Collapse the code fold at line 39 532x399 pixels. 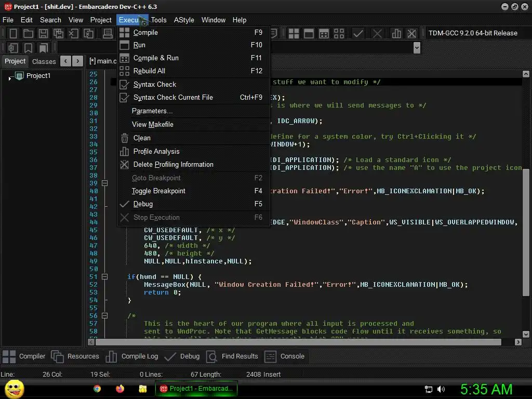[x=105, y=183]
